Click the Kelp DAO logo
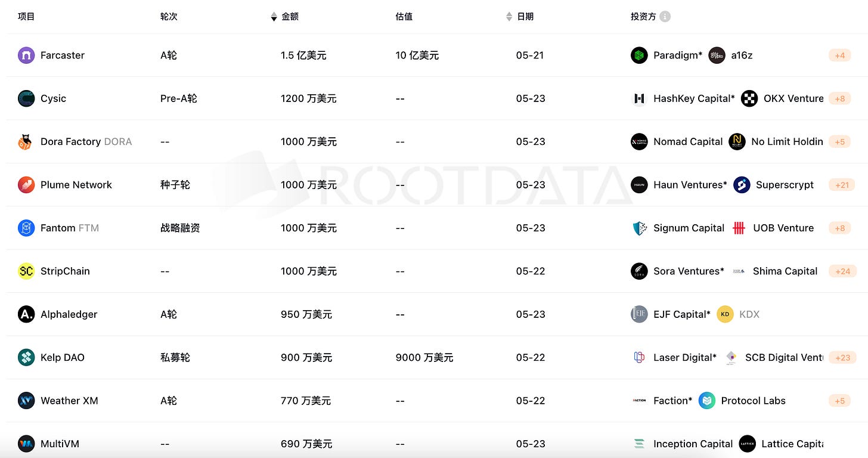The width and height of the screenshot is (868, 458). [26, 357]
